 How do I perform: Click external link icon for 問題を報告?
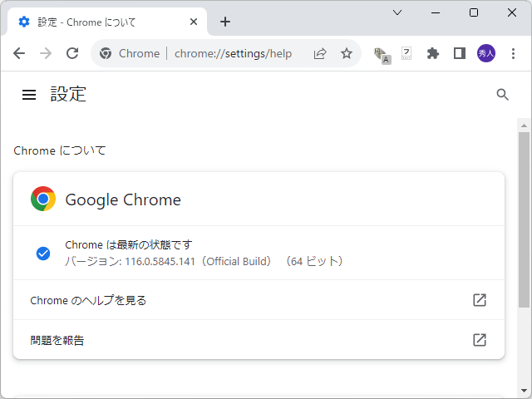[480, 340]
